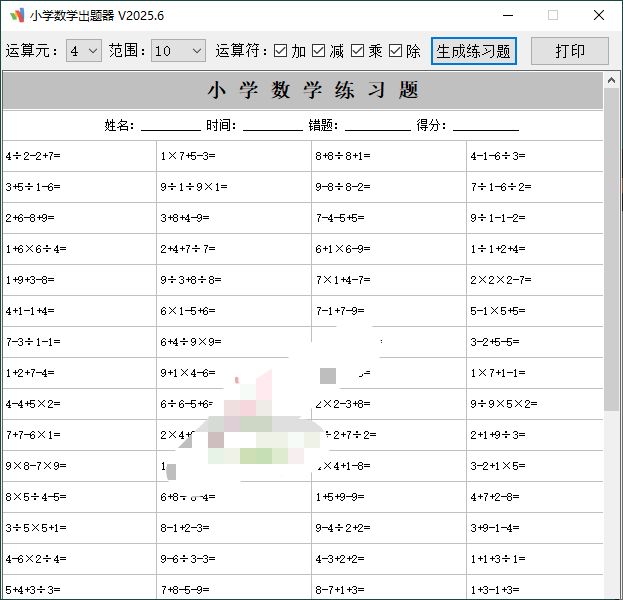Click the problem 4-1-6÷3=
The height and width of the screenshot is (600, 623).
(x=497, y=156)
